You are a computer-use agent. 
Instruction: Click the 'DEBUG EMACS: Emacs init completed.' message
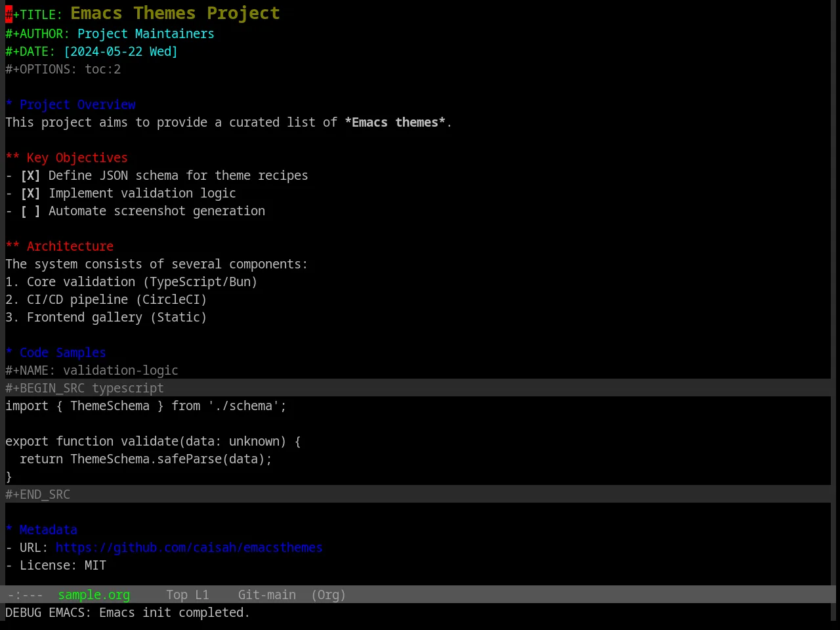127,613
